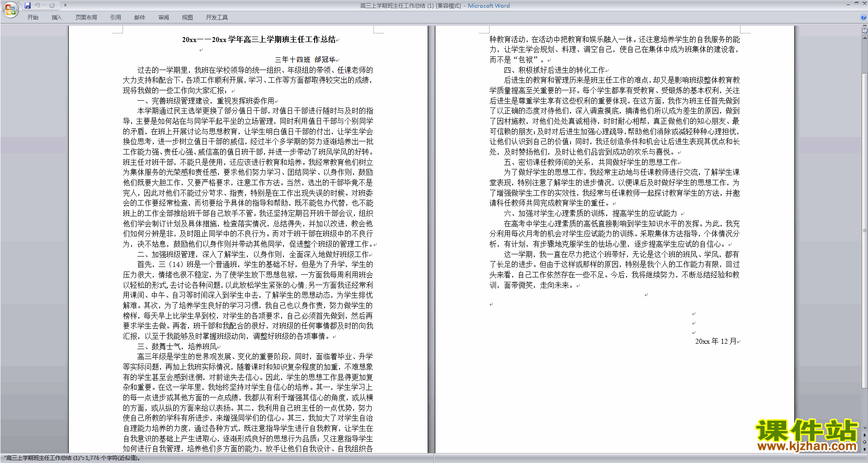Open the Select Browse Object round button
This screenshot has width=868, height=463.
[865, 442]
